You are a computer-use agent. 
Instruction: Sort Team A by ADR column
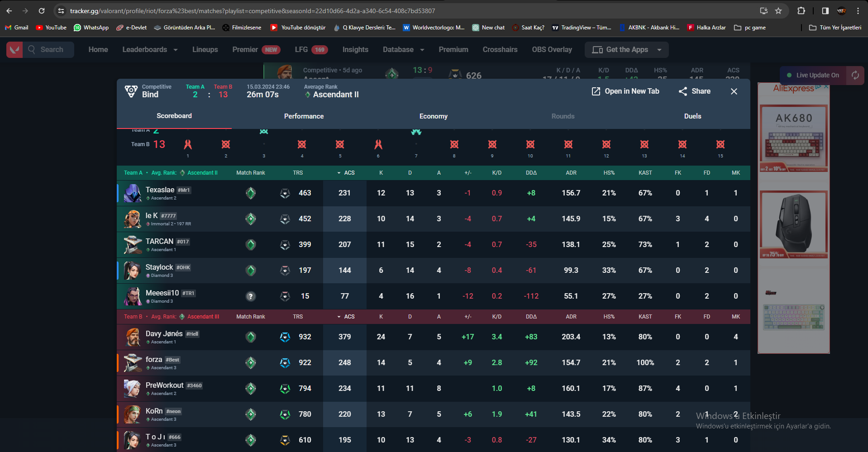click(x=571, y=173)
